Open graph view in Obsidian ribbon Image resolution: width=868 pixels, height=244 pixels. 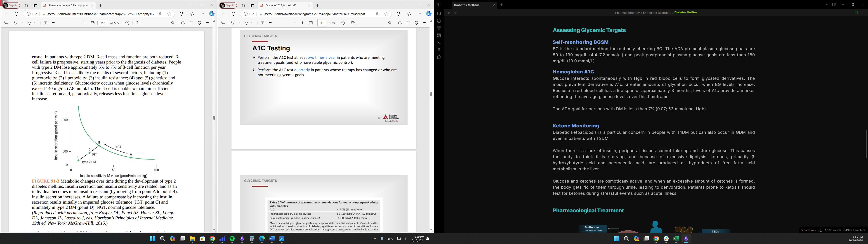point(439,28)
